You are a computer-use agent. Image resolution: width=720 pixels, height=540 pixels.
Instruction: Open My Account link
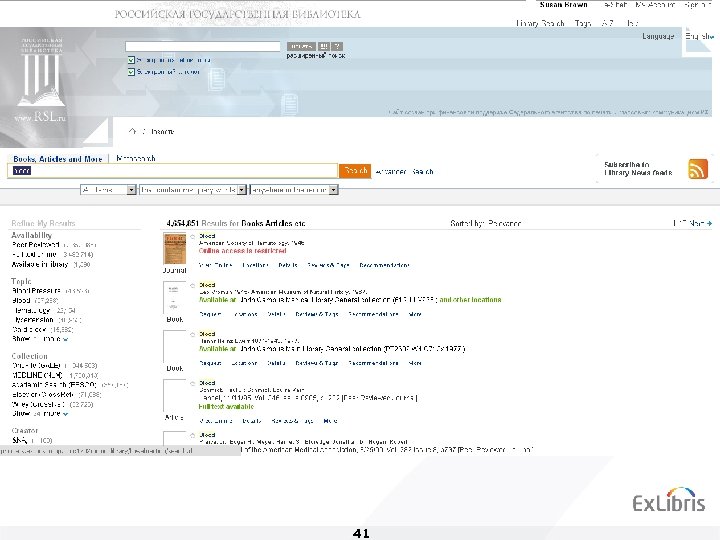[x=655, y=5]
